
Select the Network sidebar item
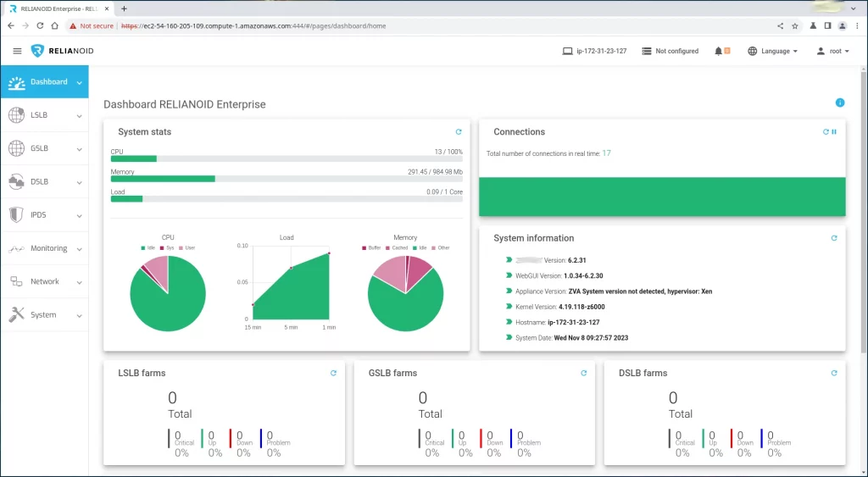[44, 281]
